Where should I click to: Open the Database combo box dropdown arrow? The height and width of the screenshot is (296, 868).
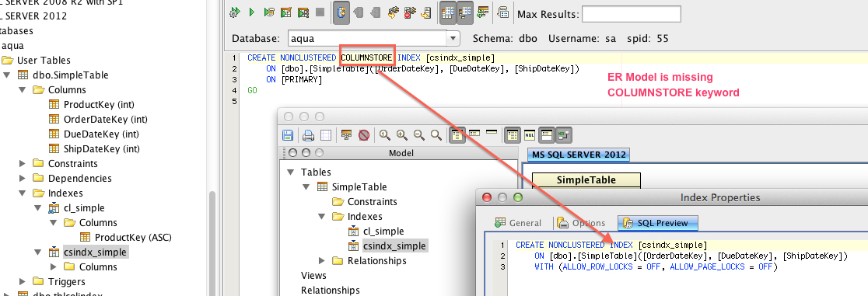click(453, 39)
